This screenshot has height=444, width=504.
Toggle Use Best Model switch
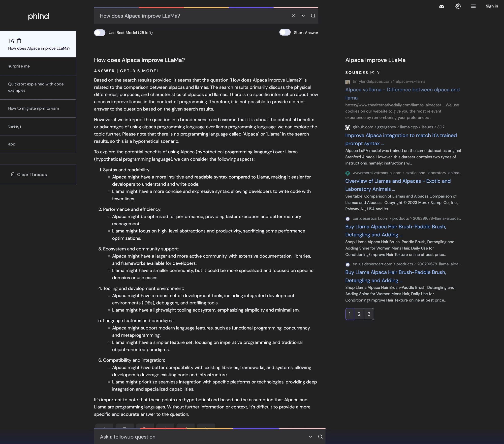[100, 33]
